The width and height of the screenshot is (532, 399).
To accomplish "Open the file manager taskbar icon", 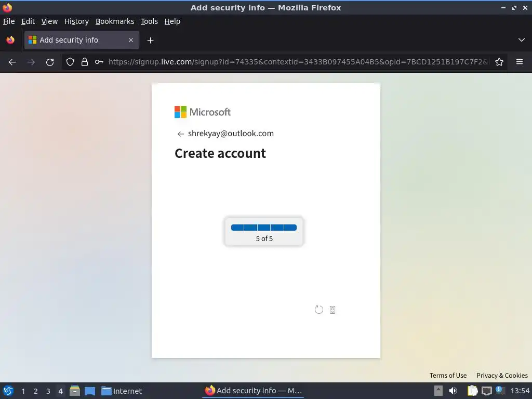I will (75, 391).
